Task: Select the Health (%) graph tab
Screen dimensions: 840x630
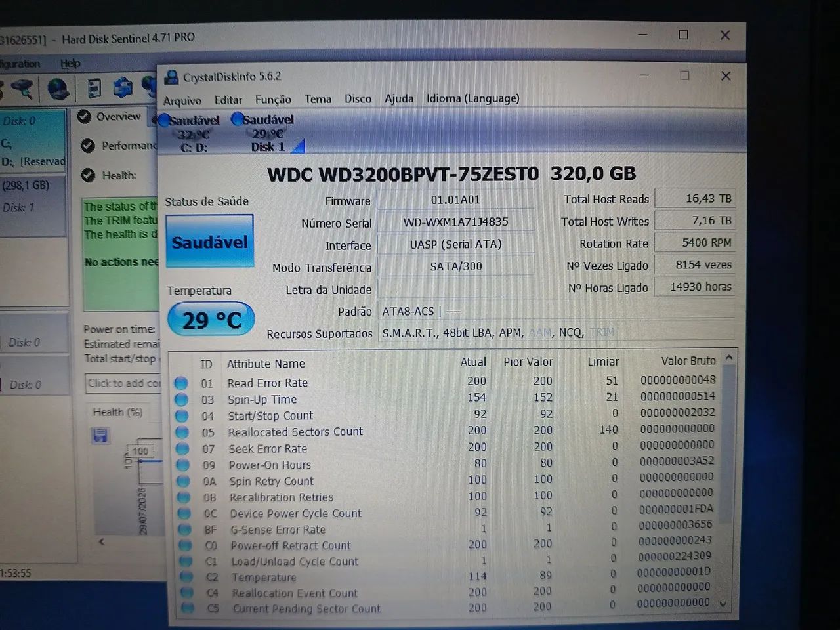Action: [x=117, y=412]
